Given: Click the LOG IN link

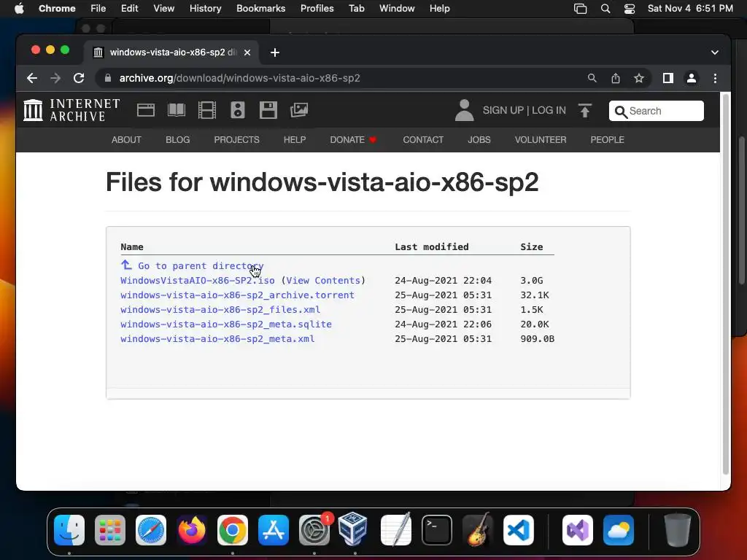Looking at the screenshot, I should click(x=549, y=110).
